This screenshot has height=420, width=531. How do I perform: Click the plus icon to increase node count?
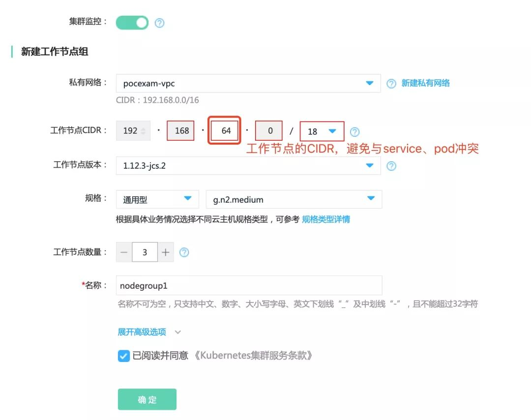coord(166,252)
